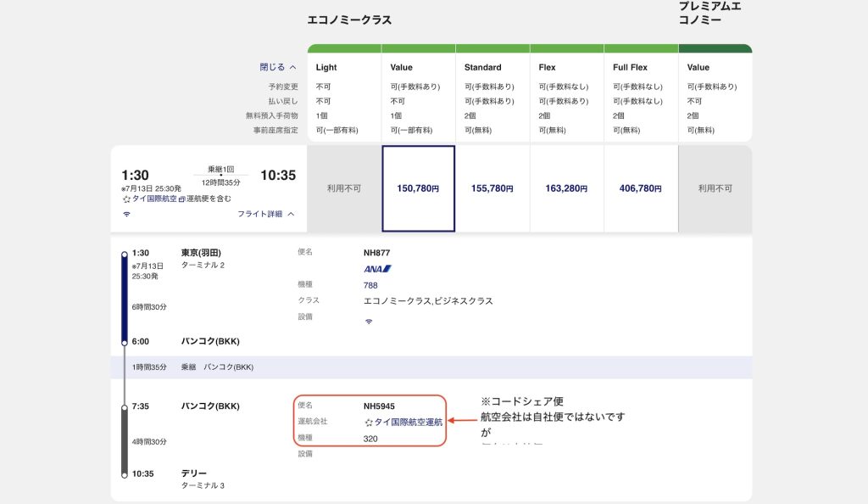Click the red arrow pointing to codeshare box
Viewport: 868px width, 504px height.
click(462, 420)
